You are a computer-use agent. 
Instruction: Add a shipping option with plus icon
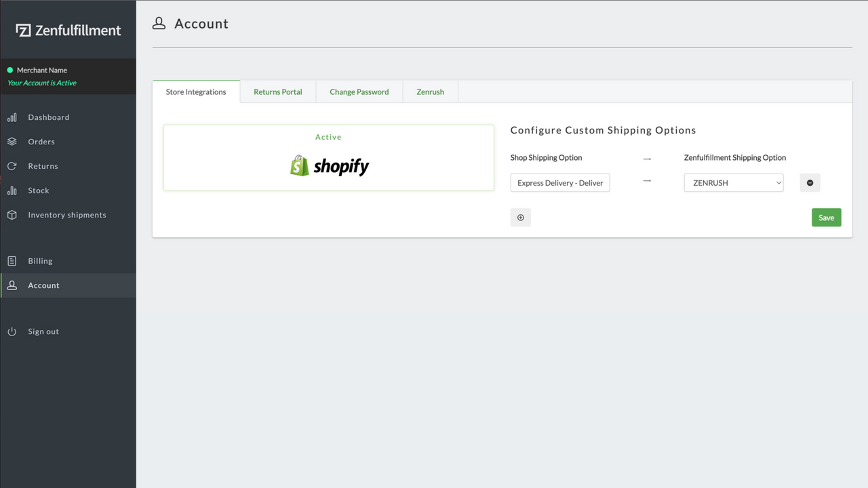(521, 218)
